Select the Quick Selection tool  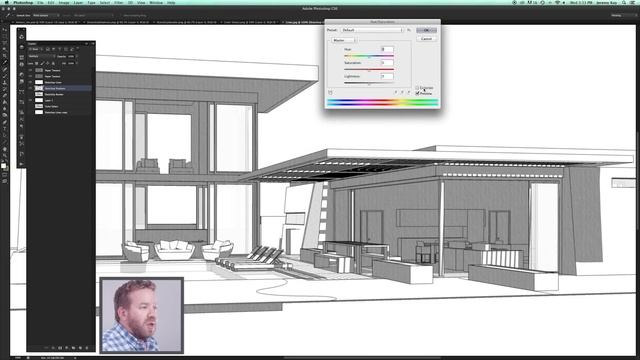(x=5, y=49)
